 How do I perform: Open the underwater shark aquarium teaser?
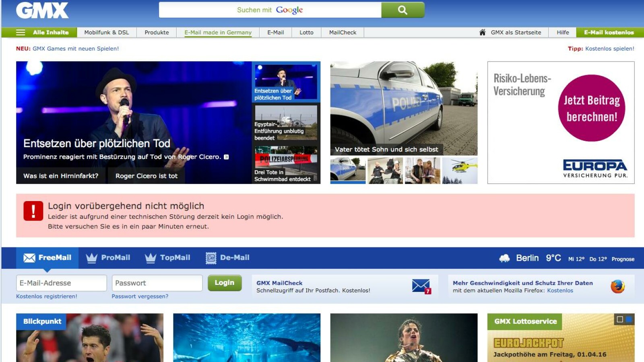coord(247,338)
